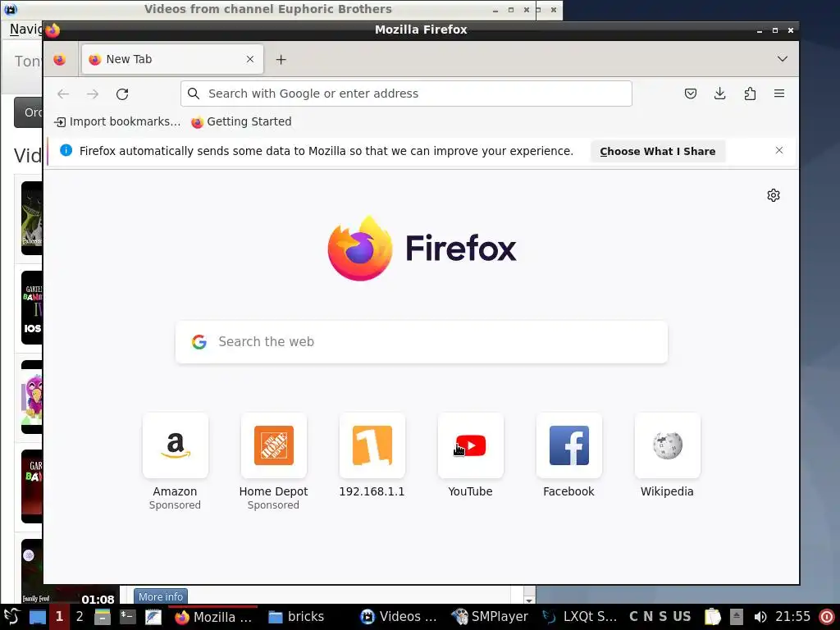Open the volume speaker tray icon
The height and width of the screenshot is (630, 840).
[x=760, y=617]
